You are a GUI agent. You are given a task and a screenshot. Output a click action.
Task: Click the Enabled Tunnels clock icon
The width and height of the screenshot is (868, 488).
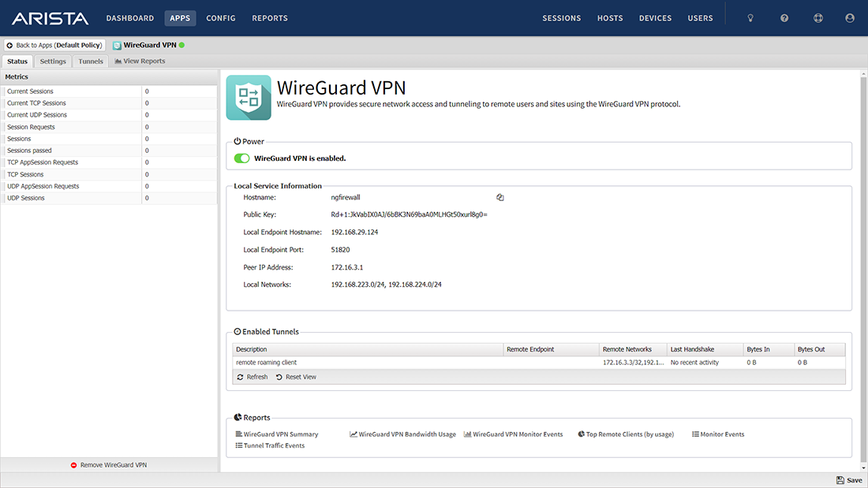tap(237, 332)
